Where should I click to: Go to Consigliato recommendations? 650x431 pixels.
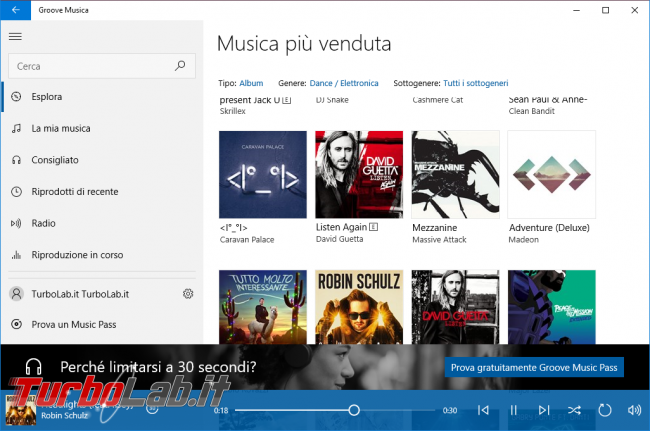[x=102, y=160]
